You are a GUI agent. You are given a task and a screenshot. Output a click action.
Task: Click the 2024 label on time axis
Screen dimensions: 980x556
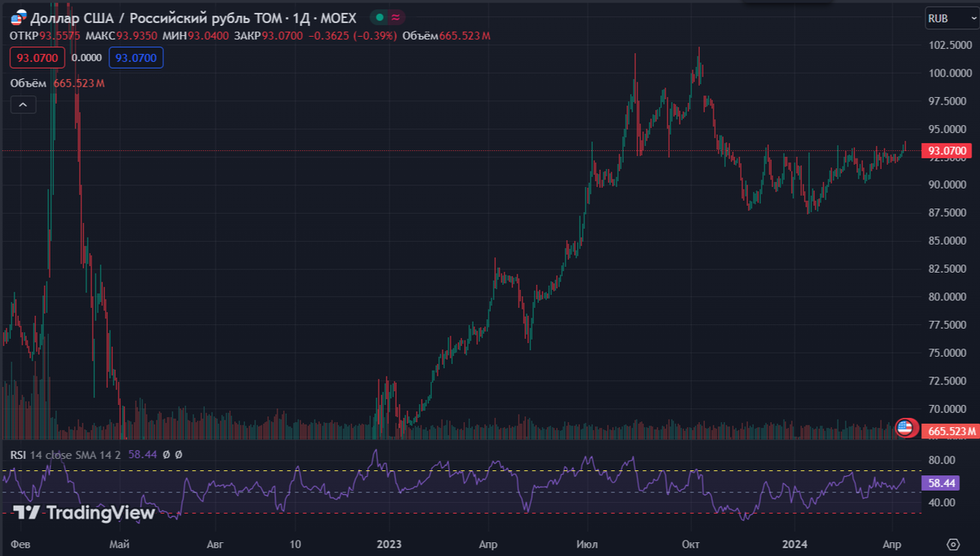(x=795, y=543)
